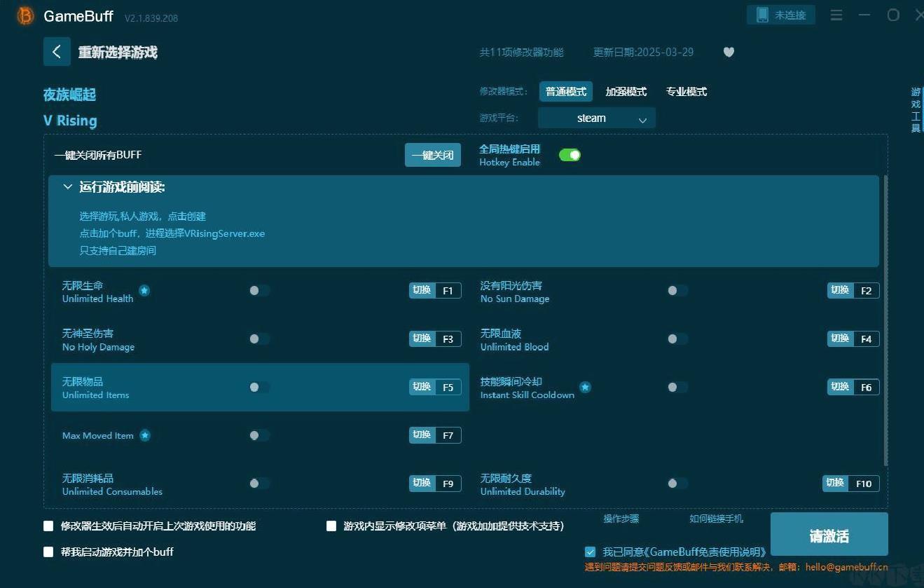Select 普通模式 mode tab
This screenshot has width=924, height=588.
coord(566,92)
